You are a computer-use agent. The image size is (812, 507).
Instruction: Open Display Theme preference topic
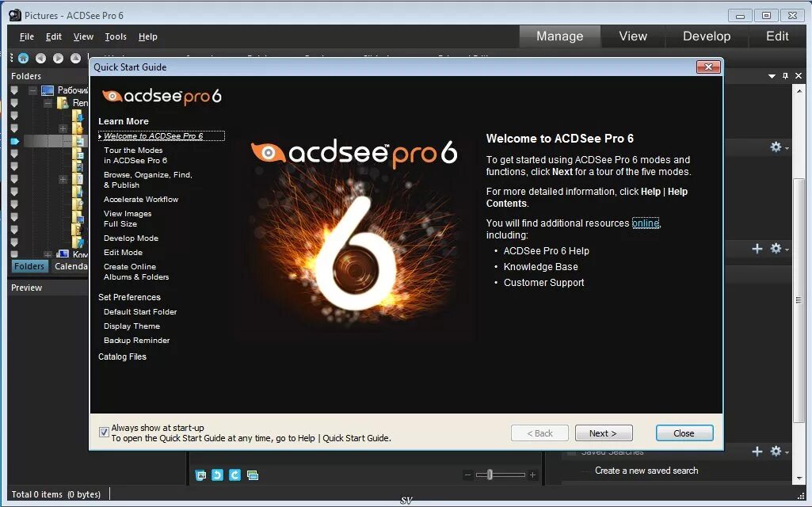point(132,326)
